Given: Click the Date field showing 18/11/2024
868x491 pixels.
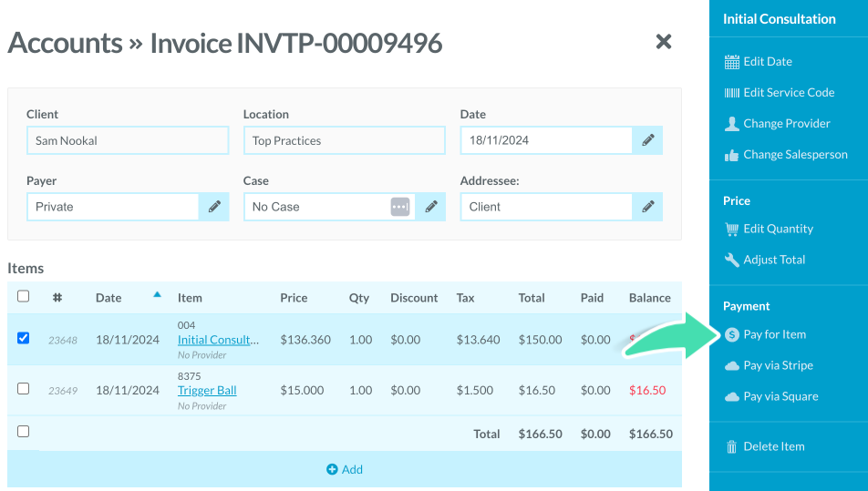Looking at the screenshot, I should (x=546, y=140).
